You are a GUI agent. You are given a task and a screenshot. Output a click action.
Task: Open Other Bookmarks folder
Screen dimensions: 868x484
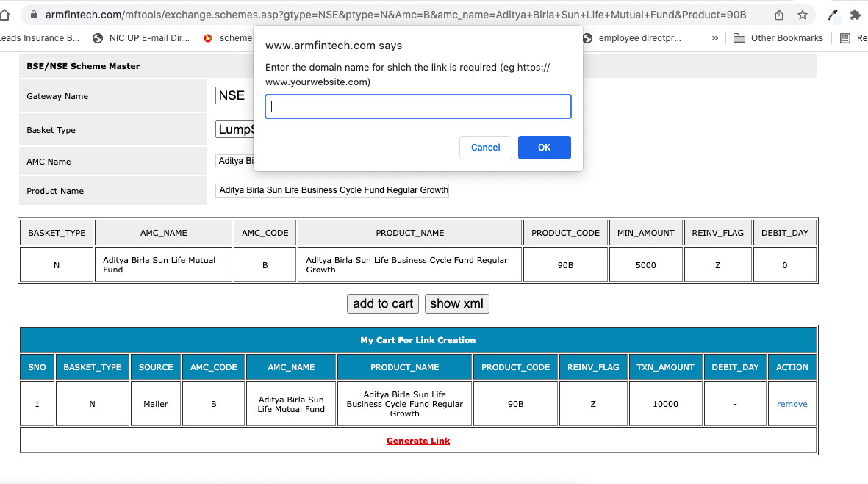tap(778, 38)
